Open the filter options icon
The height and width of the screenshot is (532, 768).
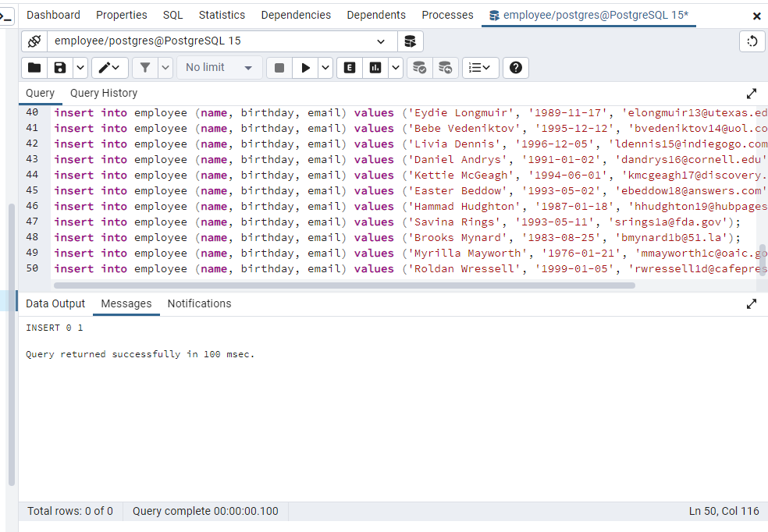(146, 68)
